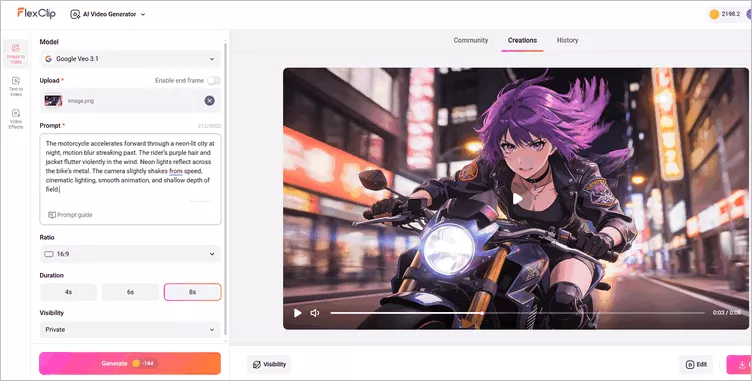The image size is (752, 381).
Task: Switch to the Community tab
Action: click(470, 40)
